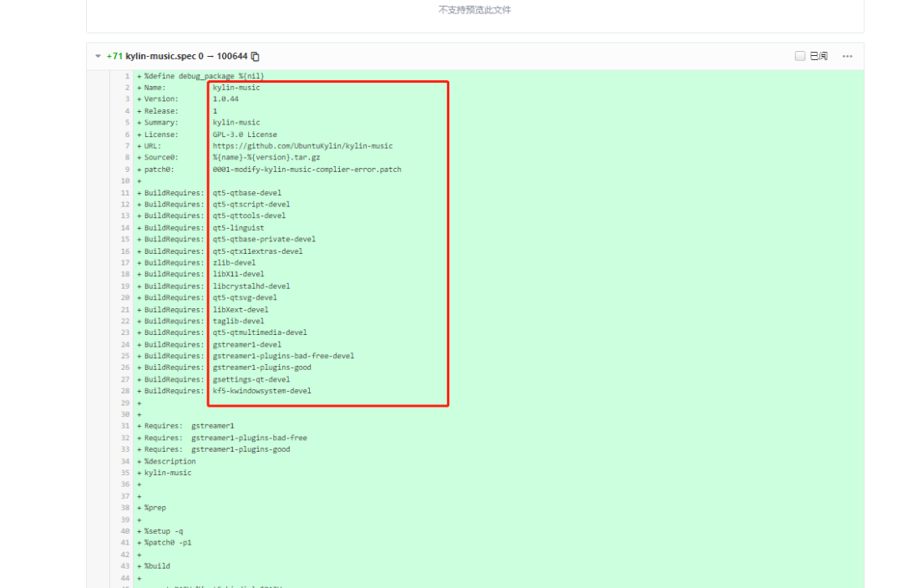This screenshot has height=588, width=902.
Task: Mark the file as viewed (已阅) checkbox
Action: click(x=799, y=56)
